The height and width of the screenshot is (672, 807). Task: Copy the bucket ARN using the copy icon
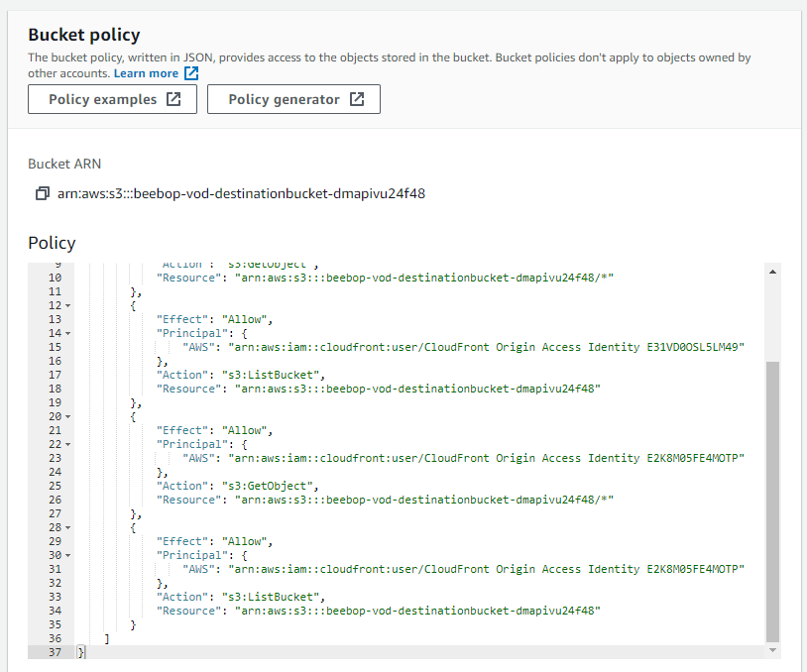click(x=42, y=193)
